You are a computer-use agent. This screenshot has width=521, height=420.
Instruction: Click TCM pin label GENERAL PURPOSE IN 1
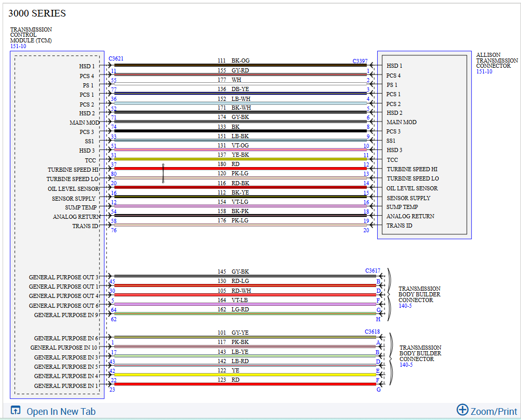(66, 386)
